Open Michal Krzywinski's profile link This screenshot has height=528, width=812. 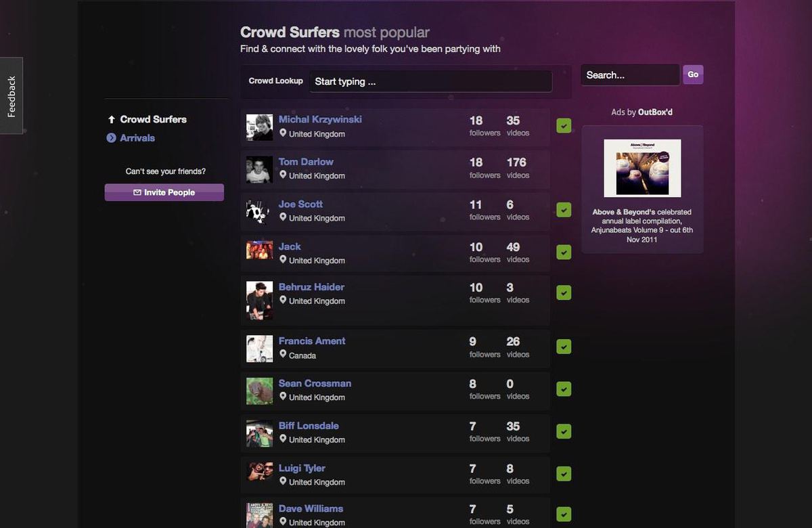pos(320,119)
